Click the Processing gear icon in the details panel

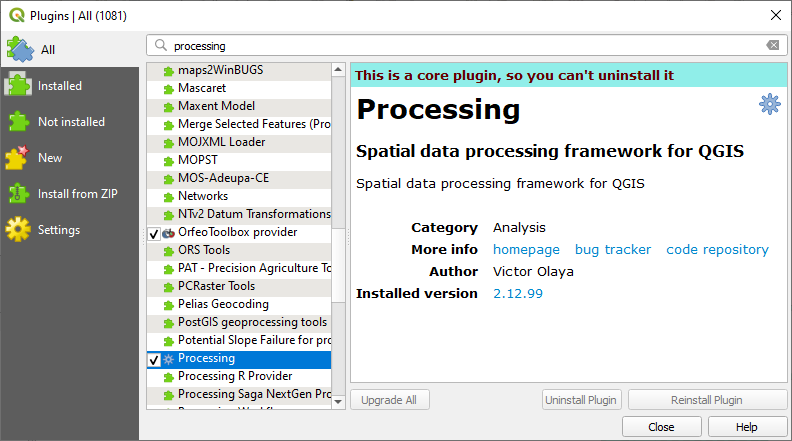click(769, 103)
